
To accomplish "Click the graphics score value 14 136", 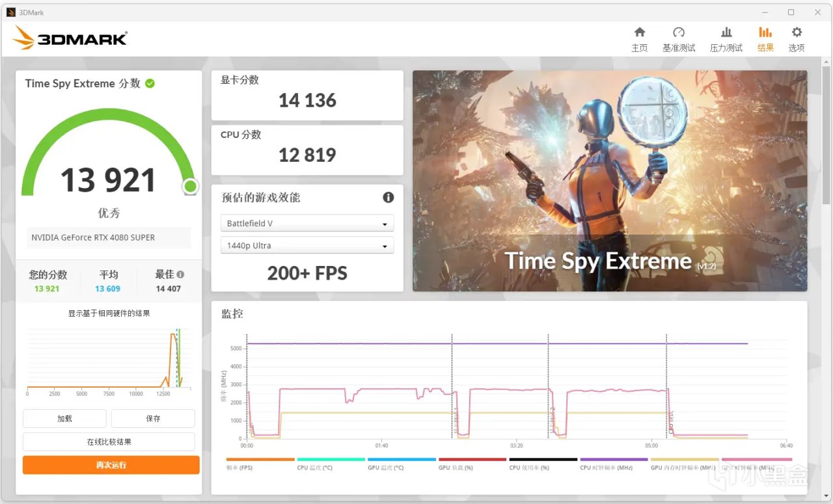I will [x=307, y=100].
